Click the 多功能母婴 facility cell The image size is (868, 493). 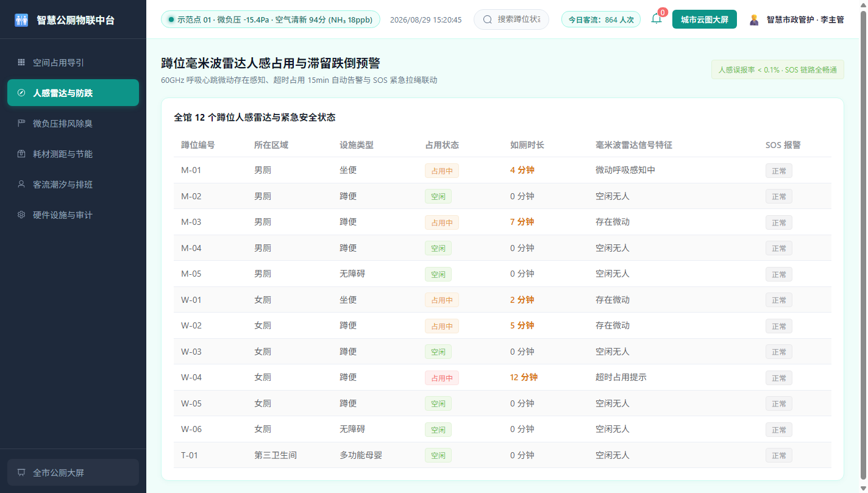click(360, 455)
